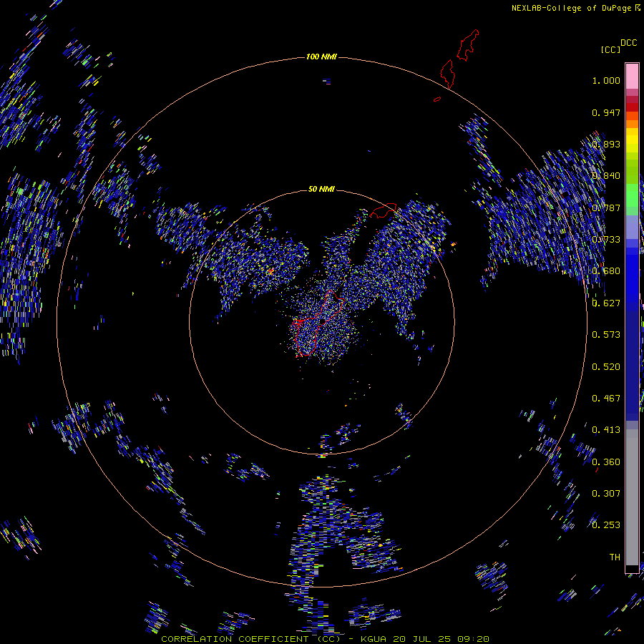Click the 0.253 scale value

point(606,525)
